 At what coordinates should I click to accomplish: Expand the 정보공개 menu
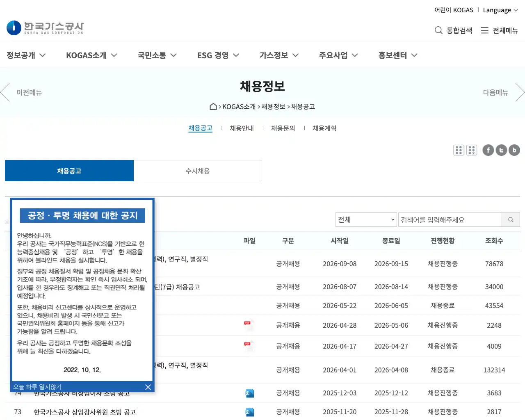(26, 55)
